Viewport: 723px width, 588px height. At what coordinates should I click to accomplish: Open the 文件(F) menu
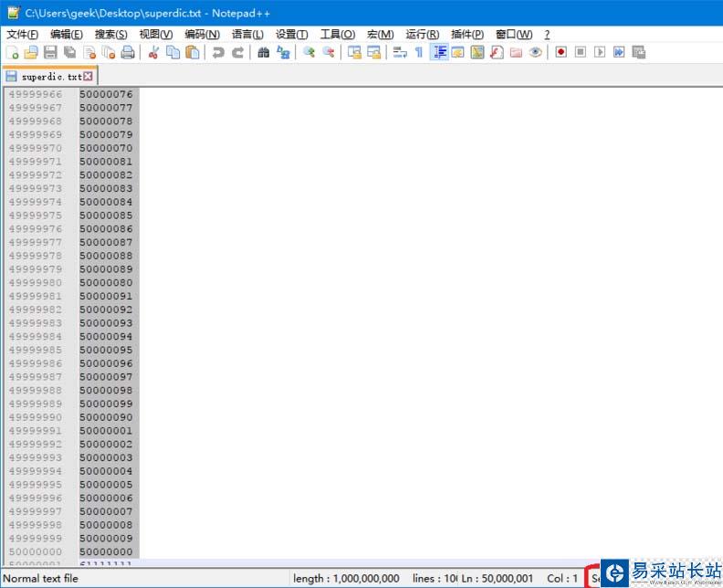coord(22,34)
